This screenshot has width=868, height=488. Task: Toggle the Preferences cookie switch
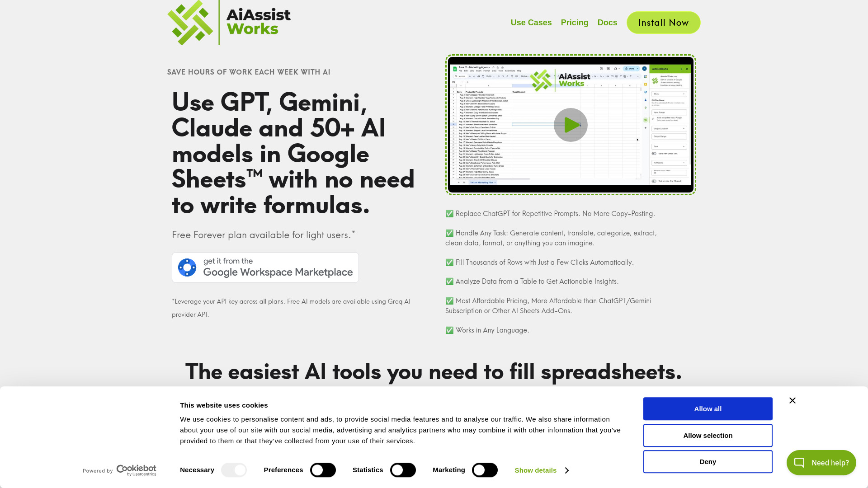[322, 470]
